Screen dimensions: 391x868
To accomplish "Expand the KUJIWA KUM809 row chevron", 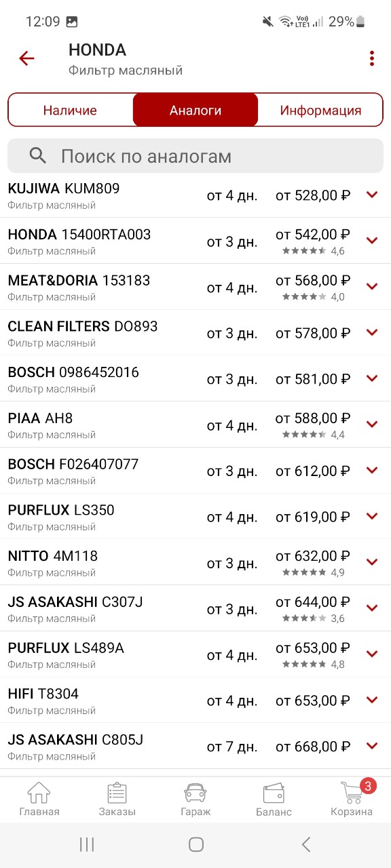I will [372, 195].
